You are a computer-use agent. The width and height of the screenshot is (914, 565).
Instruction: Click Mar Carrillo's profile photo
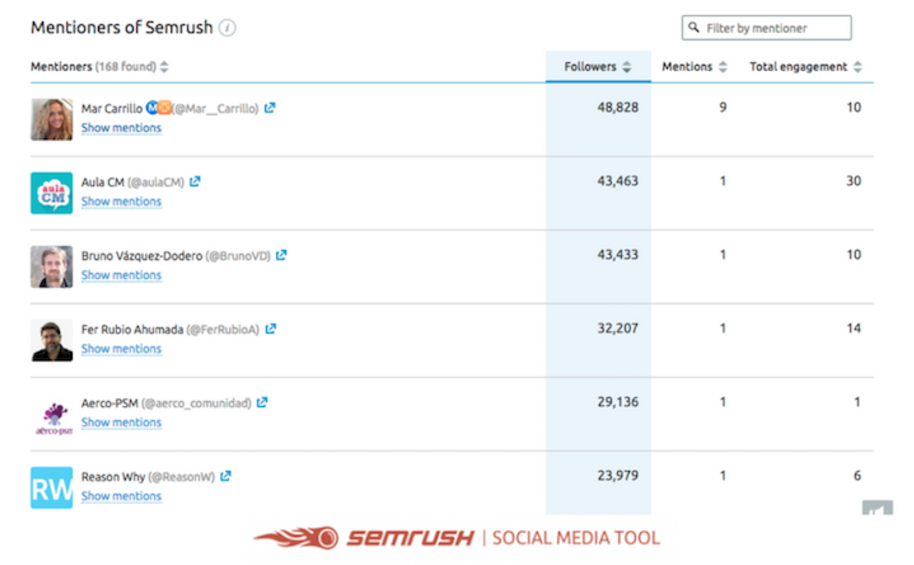[52, 120]
